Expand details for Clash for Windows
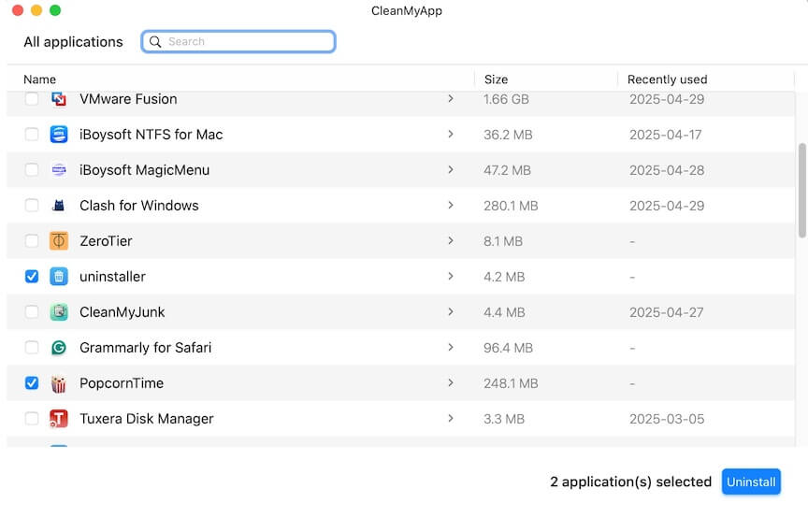The width and height of the screenshot is (808, 532). pos(450,206)
